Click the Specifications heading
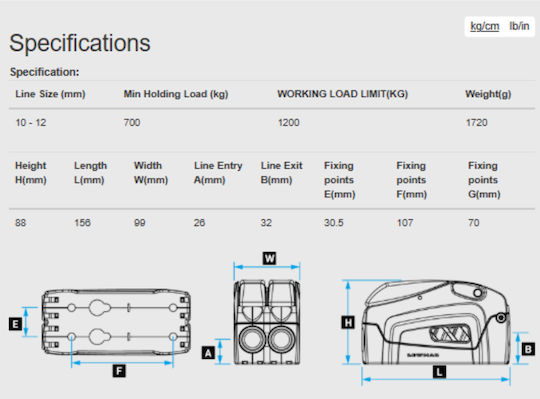This screenshot has width=540, height=399. (80, 43)
